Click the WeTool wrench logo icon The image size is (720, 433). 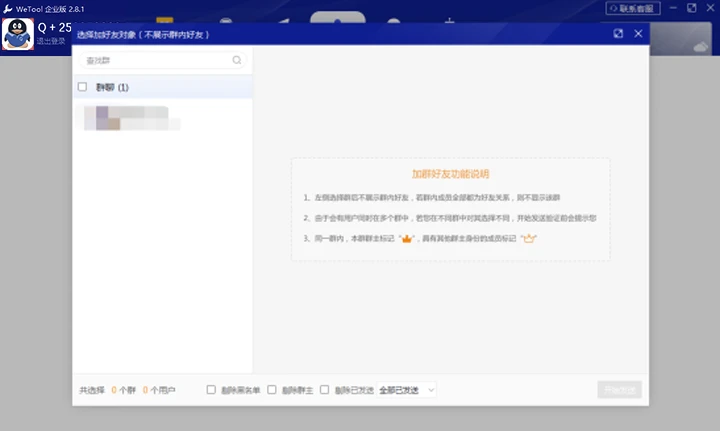7,9
